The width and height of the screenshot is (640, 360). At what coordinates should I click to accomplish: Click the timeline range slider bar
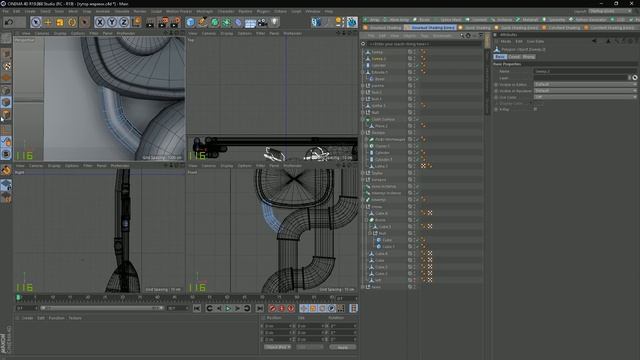[102, 308]
